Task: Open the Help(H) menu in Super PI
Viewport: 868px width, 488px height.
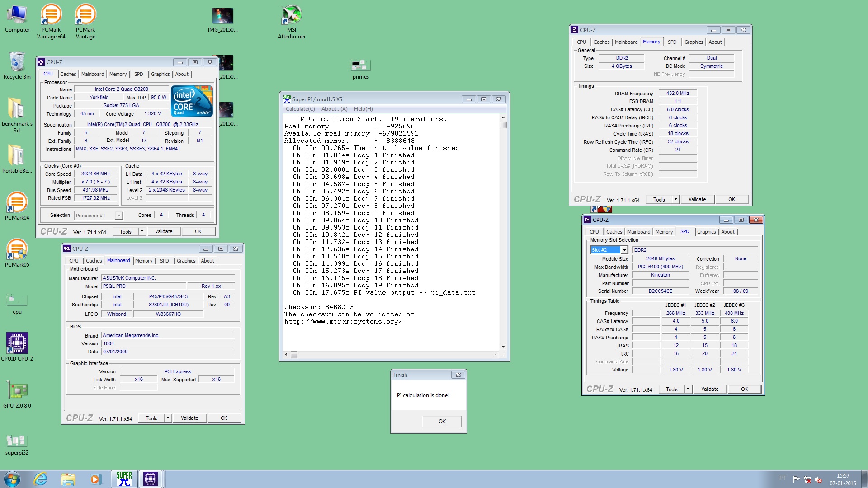Action: pos(363,109)
